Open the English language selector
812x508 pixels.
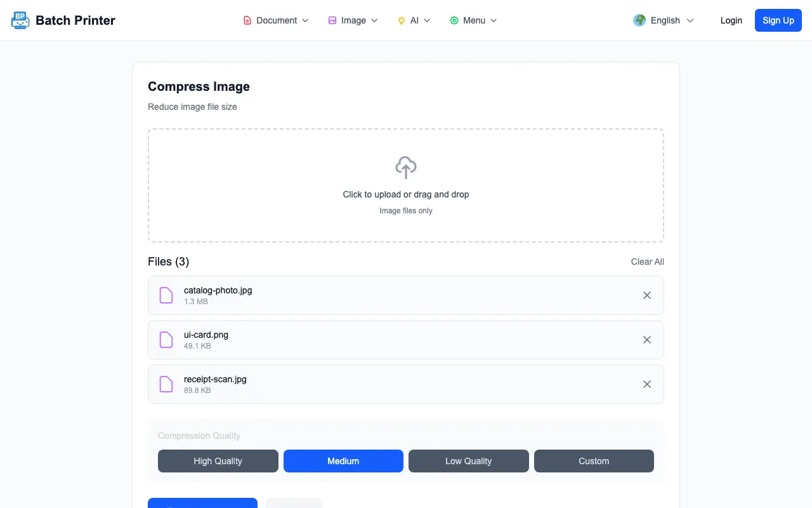(x=664, y=20)
